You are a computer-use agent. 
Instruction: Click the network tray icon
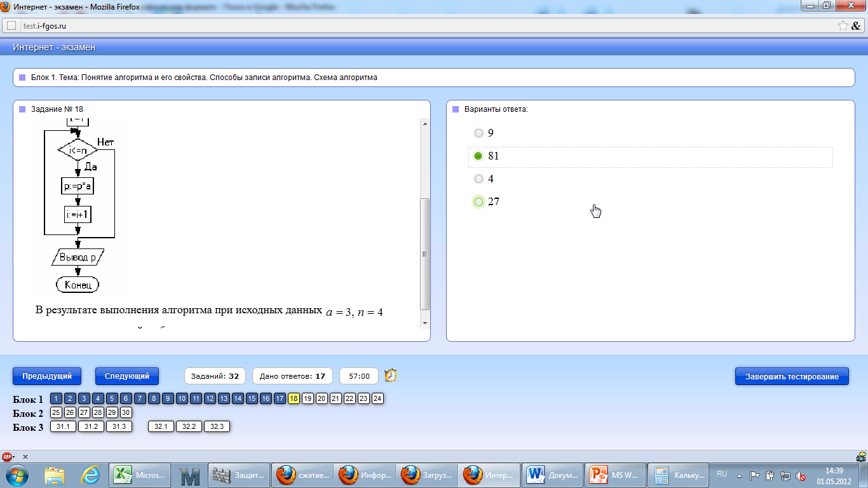pos(786,475)
